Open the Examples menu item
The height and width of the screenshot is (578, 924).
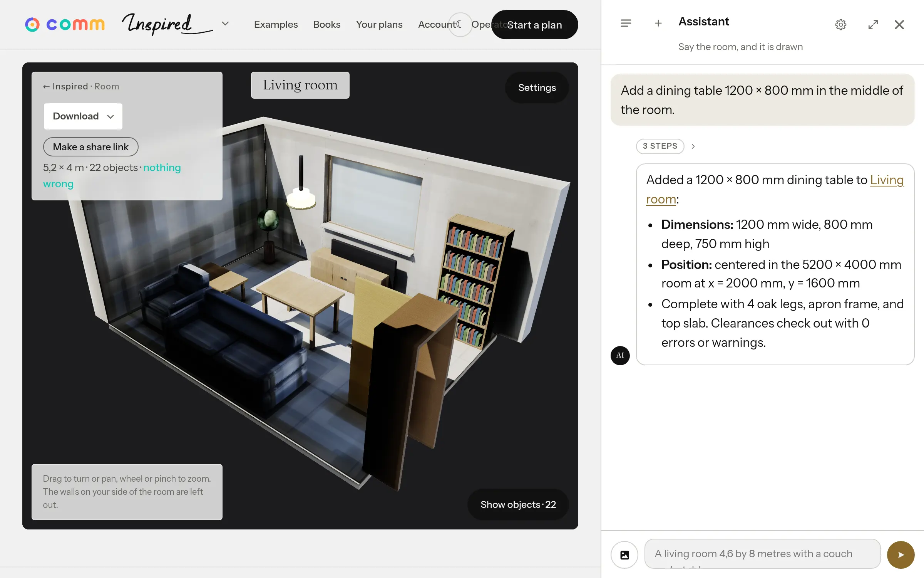[x=276, y=25]
